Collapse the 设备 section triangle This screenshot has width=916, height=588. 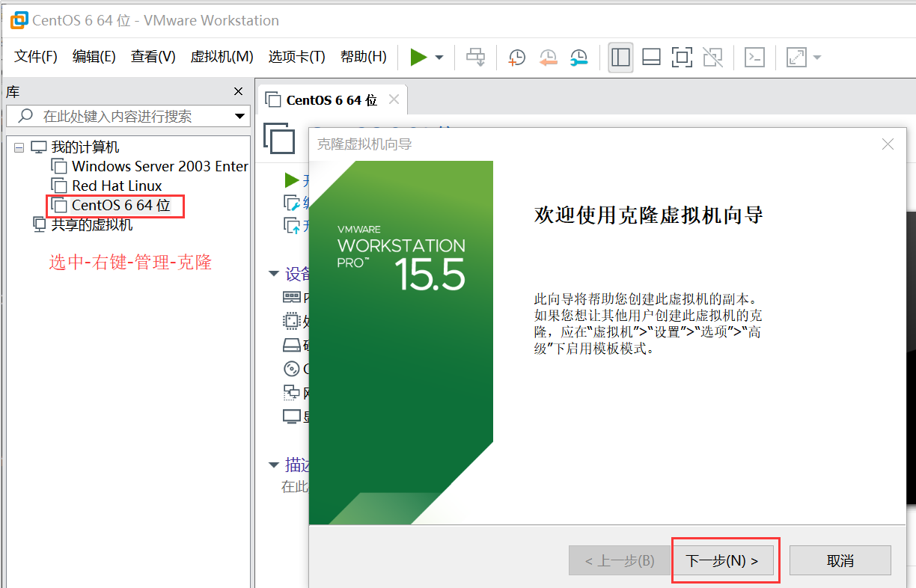tap(274, 275)
